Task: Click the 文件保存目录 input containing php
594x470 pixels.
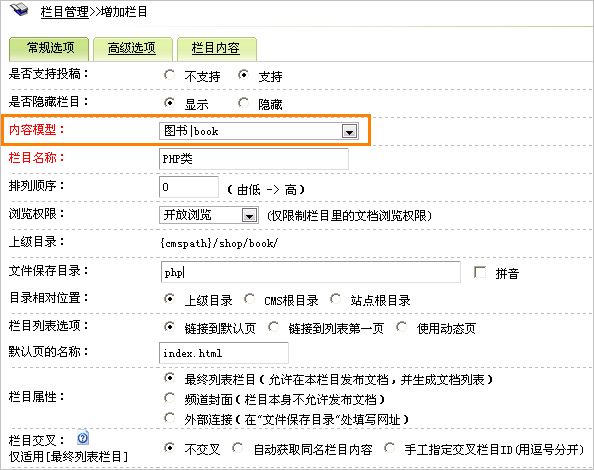Action: (x=311, y=272)
